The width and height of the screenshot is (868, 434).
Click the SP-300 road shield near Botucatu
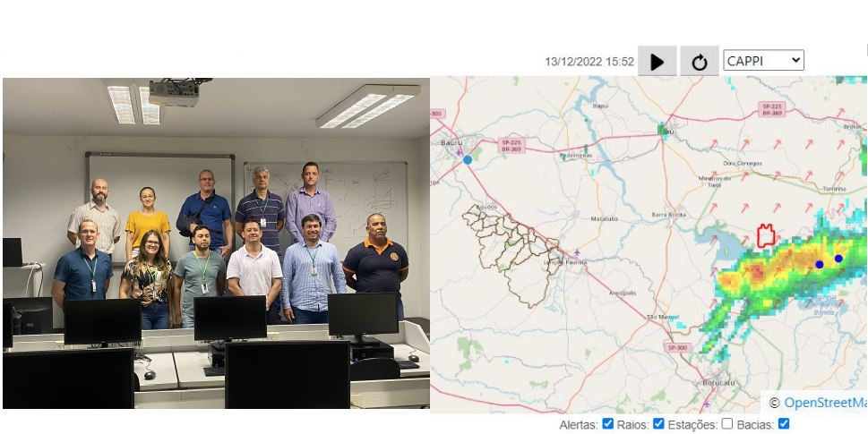click(x=676, y=347)
